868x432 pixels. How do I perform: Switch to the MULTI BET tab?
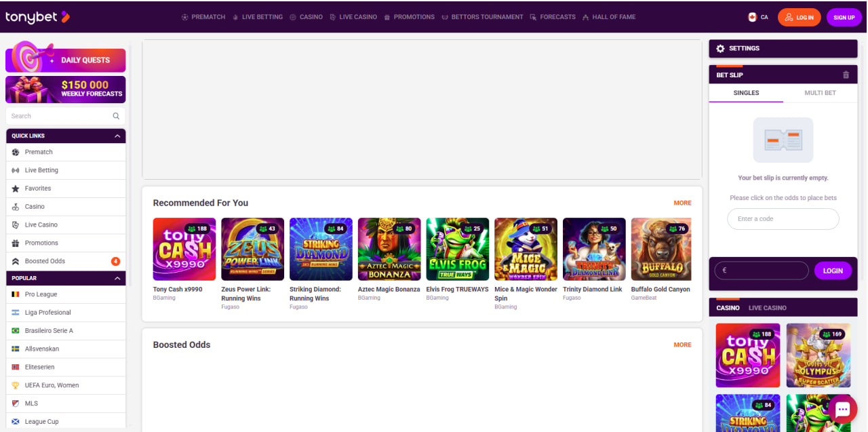820,93
